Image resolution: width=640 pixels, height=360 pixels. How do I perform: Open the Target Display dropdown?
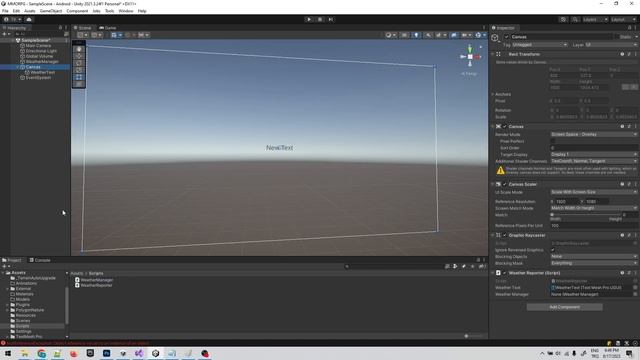click(x=593, y=154)
